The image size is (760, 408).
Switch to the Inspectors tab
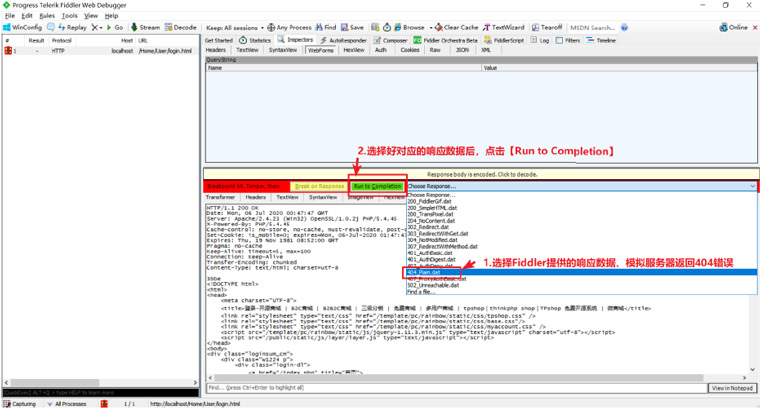pos(296,40)
